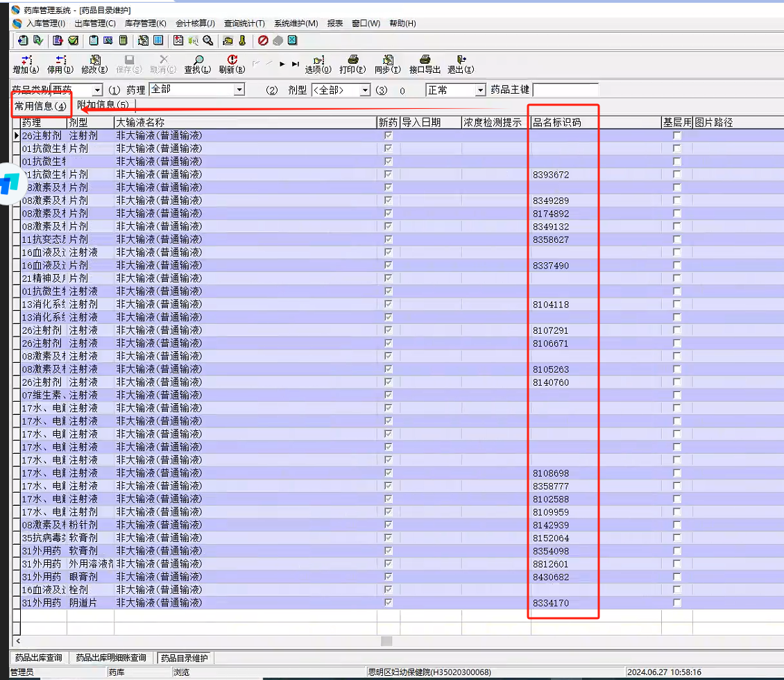Viewport: 784px width, 680px height.
Task: Click the 退出(X) exit icon
Action: coord(460,61)
